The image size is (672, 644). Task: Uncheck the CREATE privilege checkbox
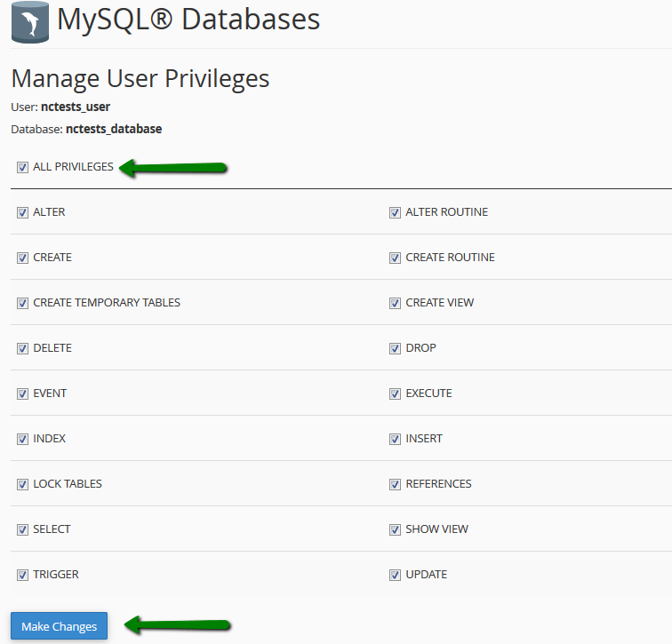(22, 258)
